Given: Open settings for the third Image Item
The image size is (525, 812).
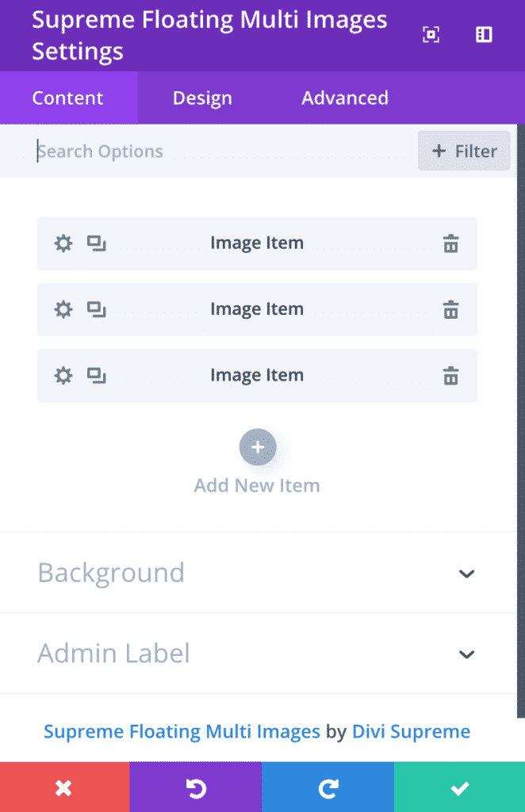Looking at the screenshot, I should (x=63, y=375).
